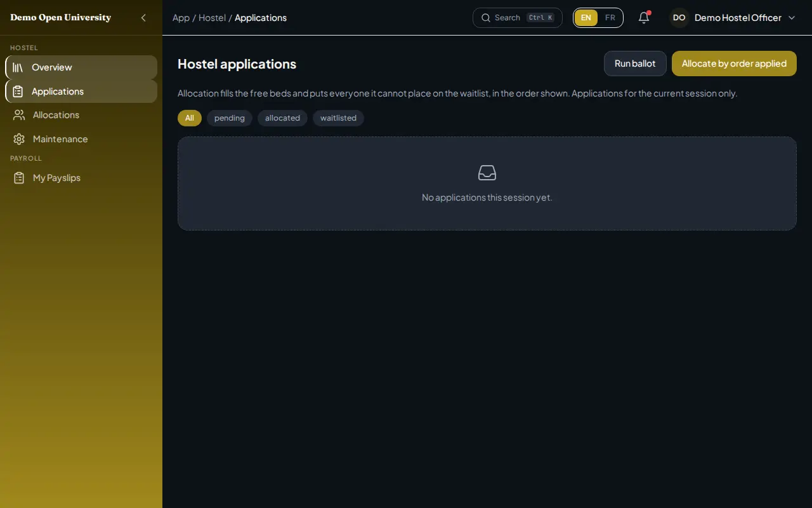812x508 pixels.
Task: Switch language to EN
Action: point(586,18)
